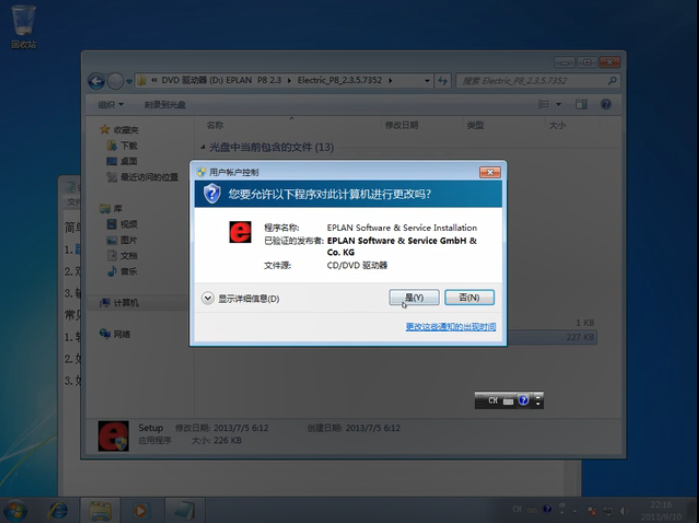The height and width of the screenshot is (523, 699).
Task: Select 最近访问的位置 in navigation pane
Action: (x=142, y=177)
